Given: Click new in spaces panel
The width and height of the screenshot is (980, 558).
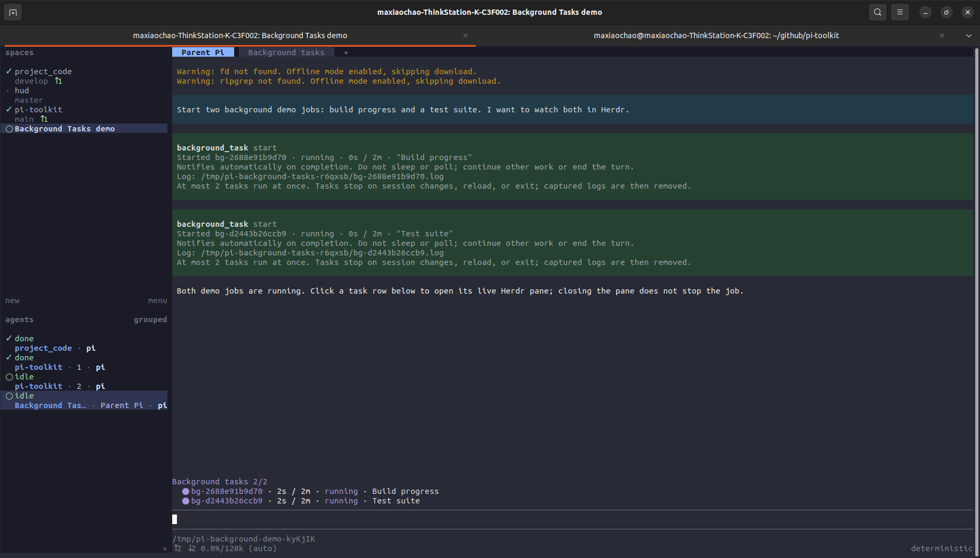Looking at the screenshot, I should (x=12, y=300).
